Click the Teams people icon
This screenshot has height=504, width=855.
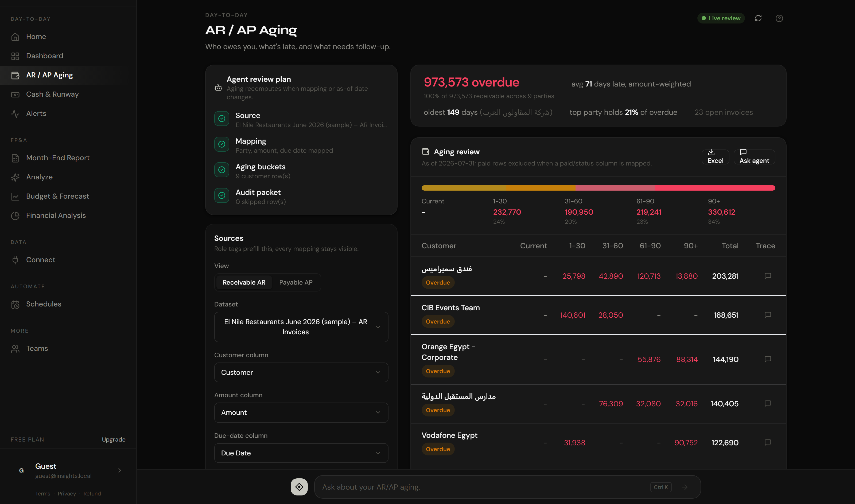(15, 348)
